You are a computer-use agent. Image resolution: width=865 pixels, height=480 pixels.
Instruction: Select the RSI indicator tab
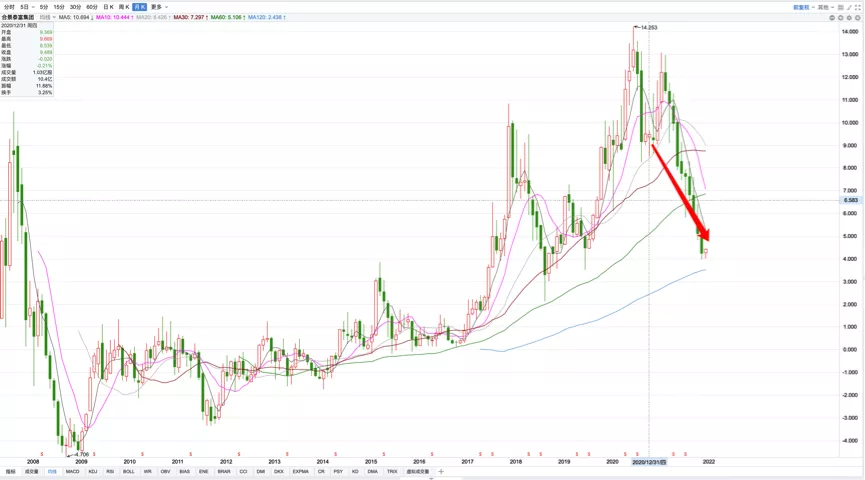coord(110,472)
